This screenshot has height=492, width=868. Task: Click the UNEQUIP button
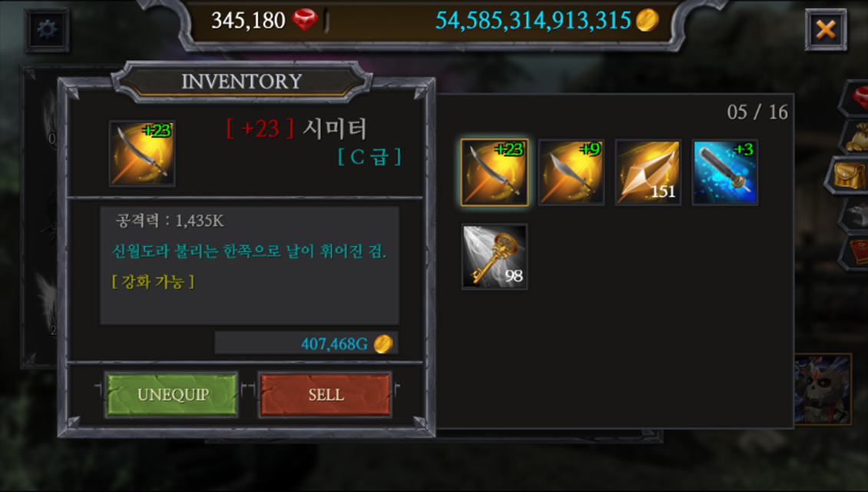172,394
